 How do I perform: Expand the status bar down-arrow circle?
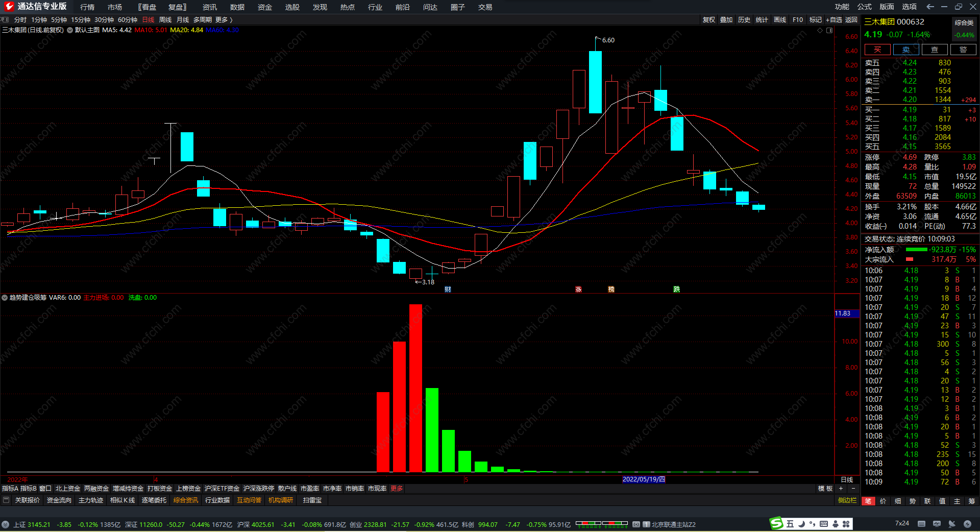coord(5,524)
